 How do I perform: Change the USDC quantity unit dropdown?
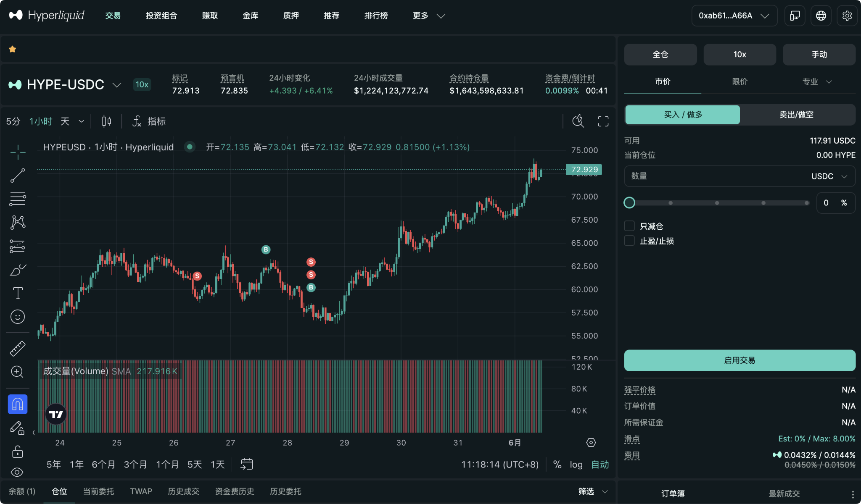(x=829, y=176)
